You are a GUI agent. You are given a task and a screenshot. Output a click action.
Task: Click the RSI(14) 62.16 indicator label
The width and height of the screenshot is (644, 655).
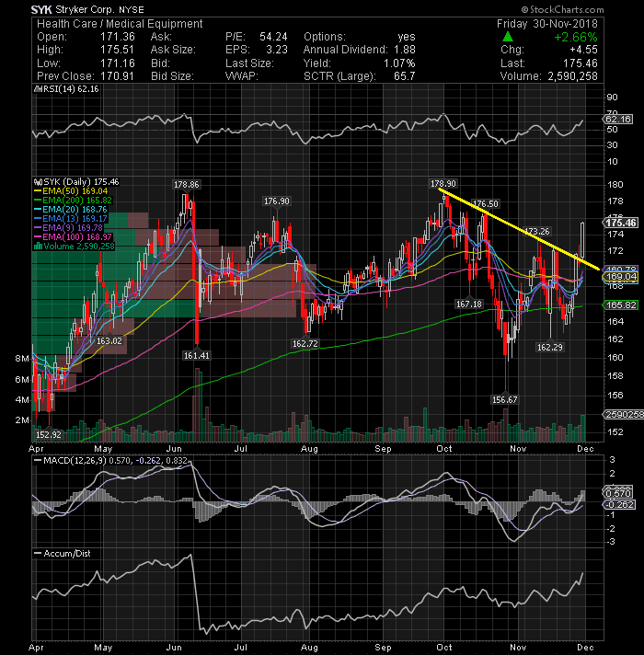71,89
